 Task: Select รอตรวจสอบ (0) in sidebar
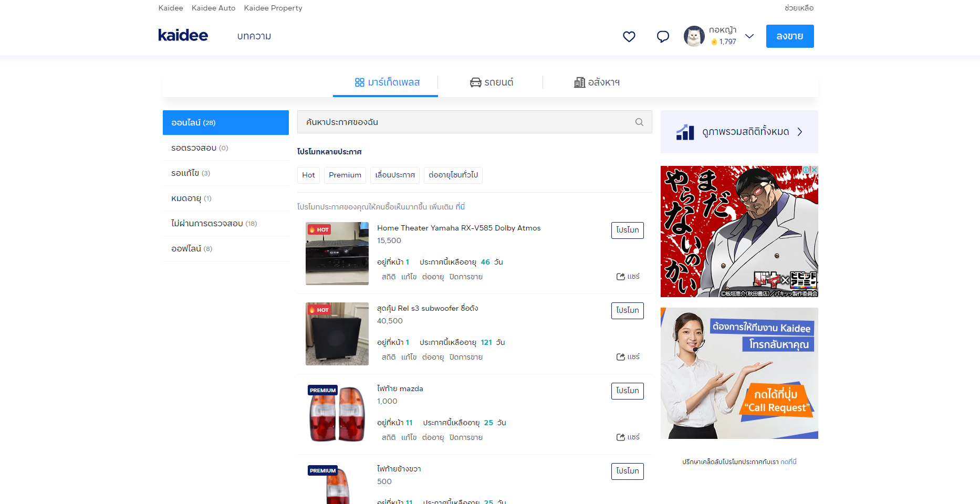pos(226,148)
